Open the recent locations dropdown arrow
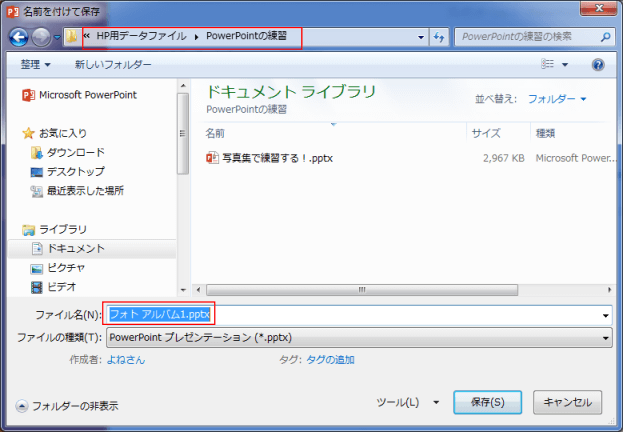This screenshot has height=432, width=623. coord(57,37)
